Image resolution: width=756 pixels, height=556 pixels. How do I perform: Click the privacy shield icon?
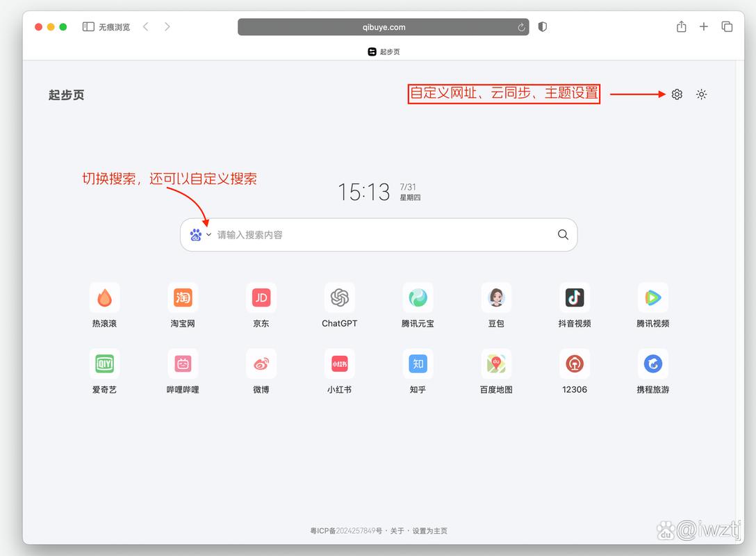[543, 27]
